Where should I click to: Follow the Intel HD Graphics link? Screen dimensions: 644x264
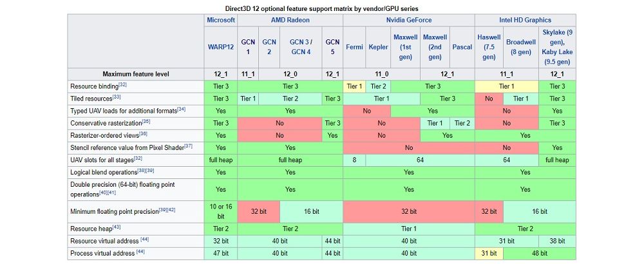click(526, 19)
